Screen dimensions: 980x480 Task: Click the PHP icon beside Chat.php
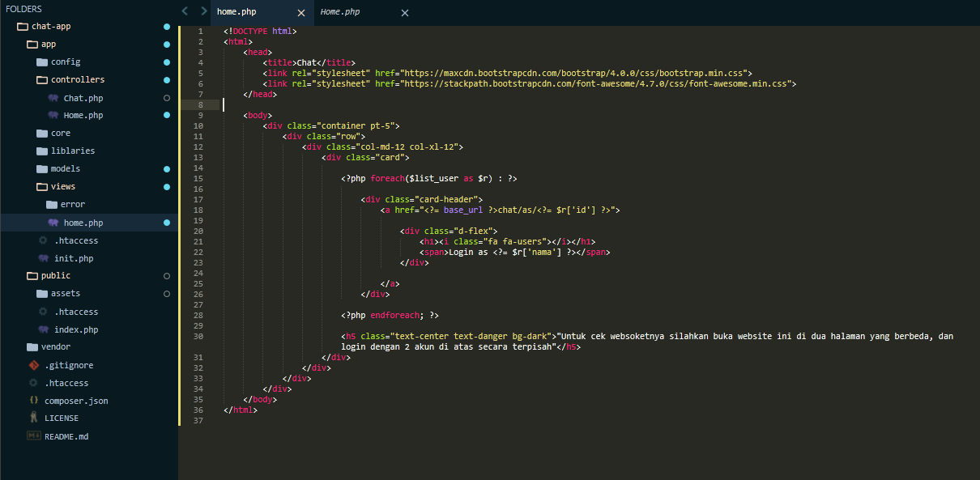(x=53, y=98)
